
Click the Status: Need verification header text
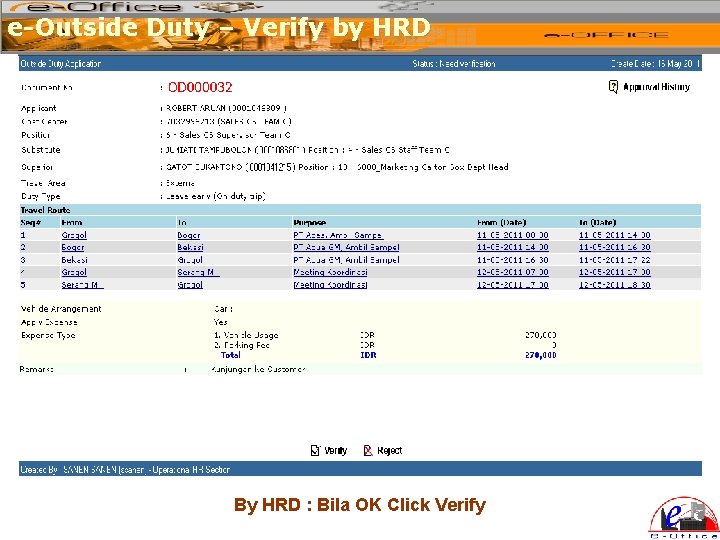454,64
